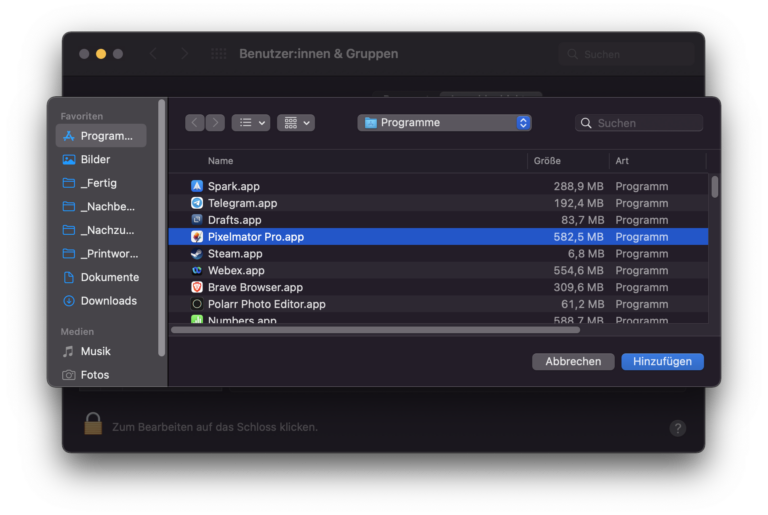Select the Webex.app file name
The height and width of the screenshot is (515, 768).
pyautogui.click(x=236, y=270)
